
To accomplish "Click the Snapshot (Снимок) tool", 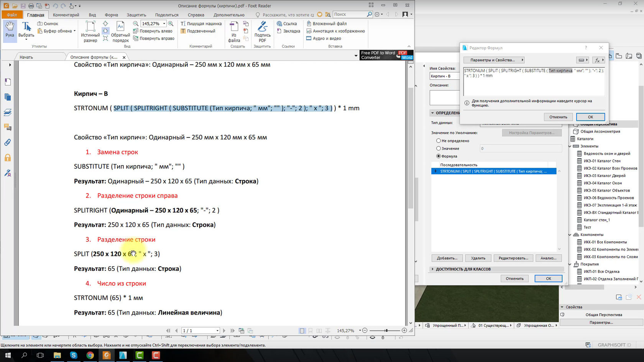I will click(x=48, y=24).
